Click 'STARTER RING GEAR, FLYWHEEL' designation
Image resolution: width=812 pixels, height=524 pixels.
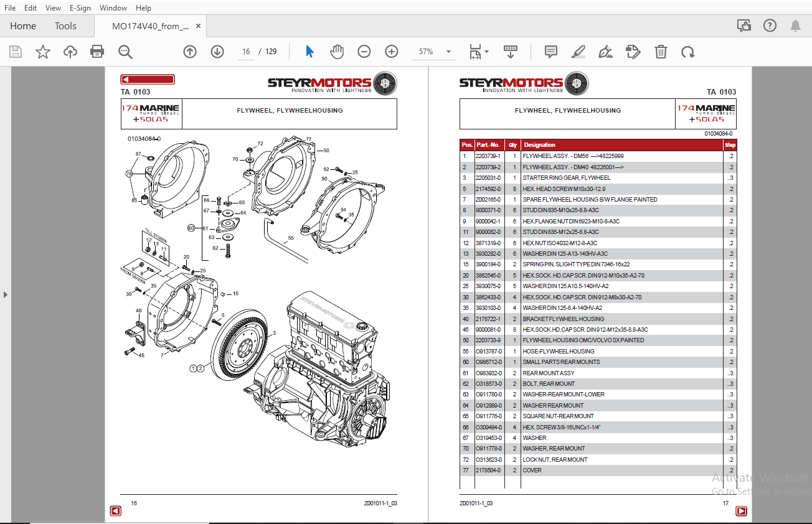tap(567, 178)
